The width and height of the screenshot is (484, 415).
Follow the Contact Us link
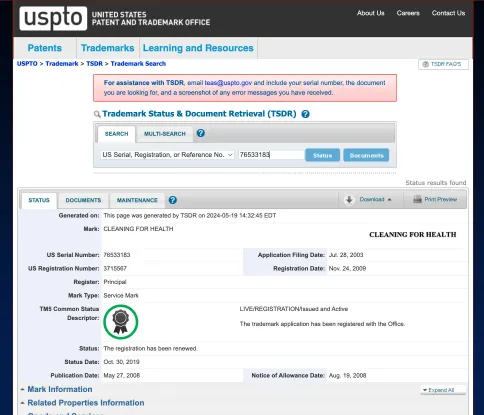(x=448, y=13)
